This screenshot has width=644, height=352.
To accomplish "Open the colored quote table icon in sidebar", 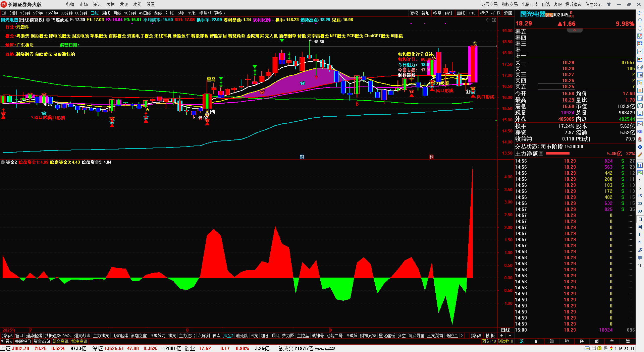I will pos(640,44).
